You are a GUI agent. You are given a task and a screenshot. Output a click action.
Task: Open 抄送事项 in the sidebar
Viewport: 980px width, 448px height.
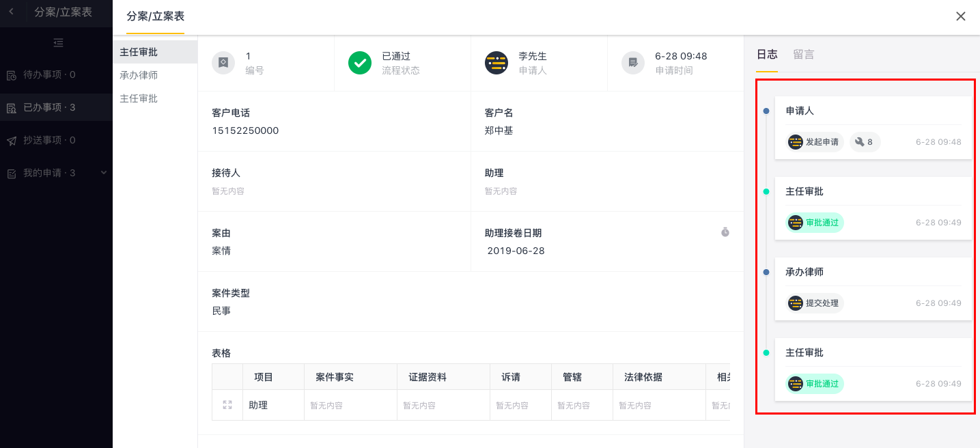coord(49,140)
